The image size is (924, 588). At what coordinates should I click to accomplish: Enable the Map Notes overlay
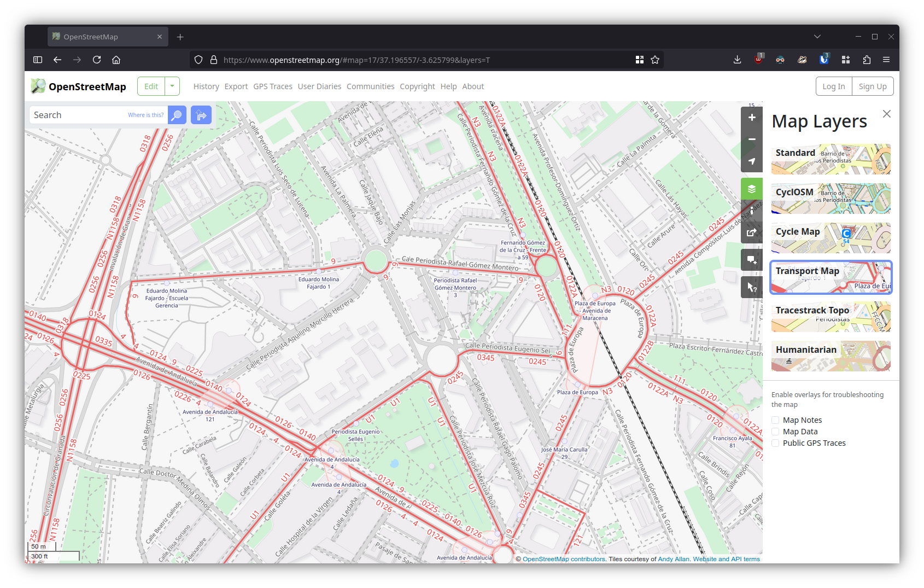point(775,420)
